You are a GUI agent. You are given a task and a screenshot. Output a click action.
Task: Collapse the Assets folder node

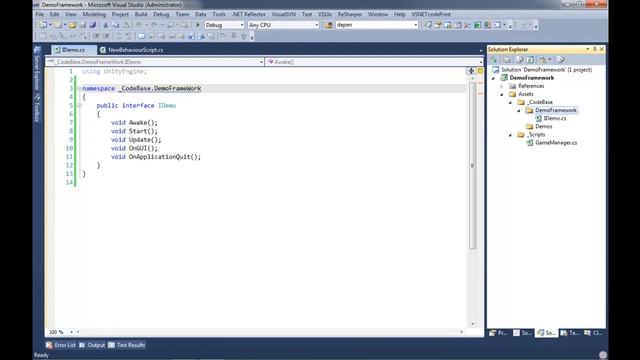pyautogui.click(x=502, y=94)
